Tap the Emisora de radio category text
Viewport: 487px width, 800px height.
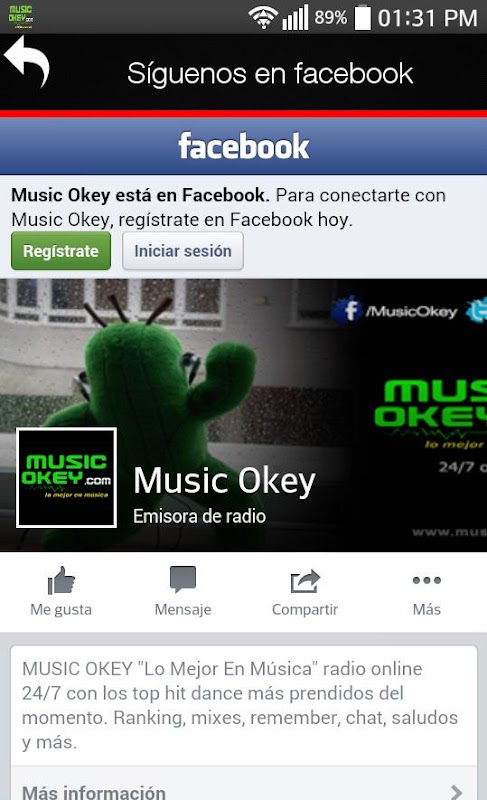(x=199, y=516)
